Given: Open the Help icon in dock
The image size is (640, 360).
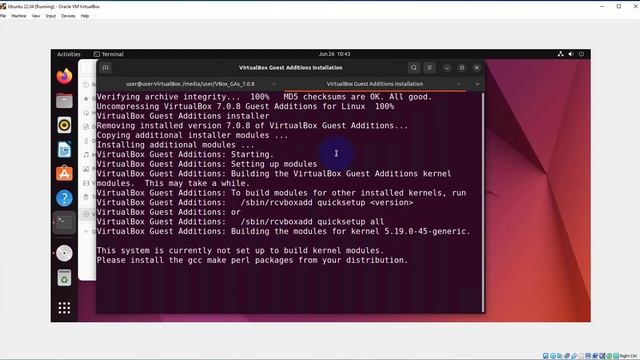Looking at the screenshot, I should tap(64, 198).
